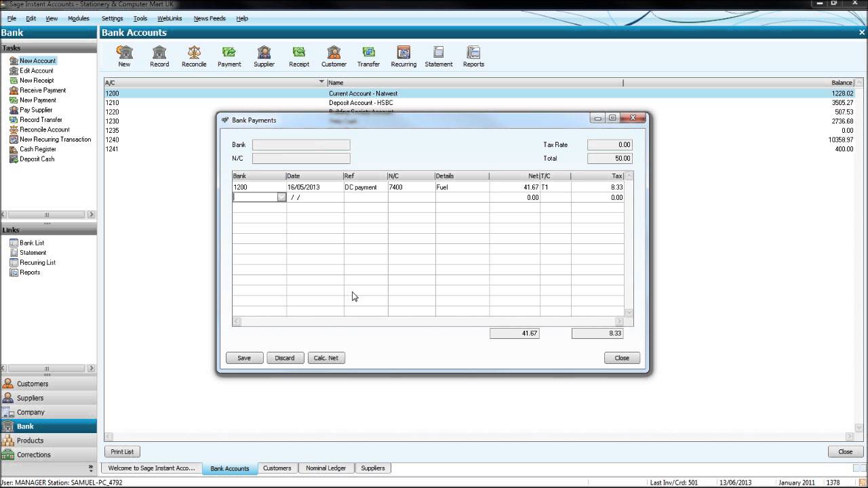Discard the bank payment entry

285,358
